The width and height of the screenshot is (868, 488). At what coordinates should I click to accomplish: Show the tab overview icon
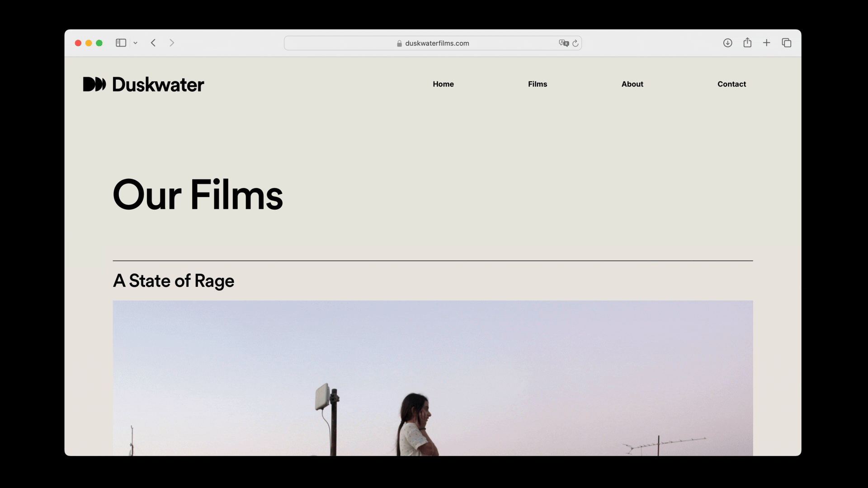[x=787, y=43]
